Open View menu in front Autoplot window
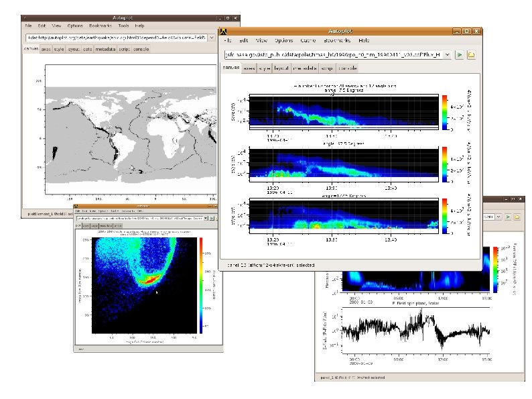Image resolution: width=532 pixels, height=399 pixels. pos(261,40)
